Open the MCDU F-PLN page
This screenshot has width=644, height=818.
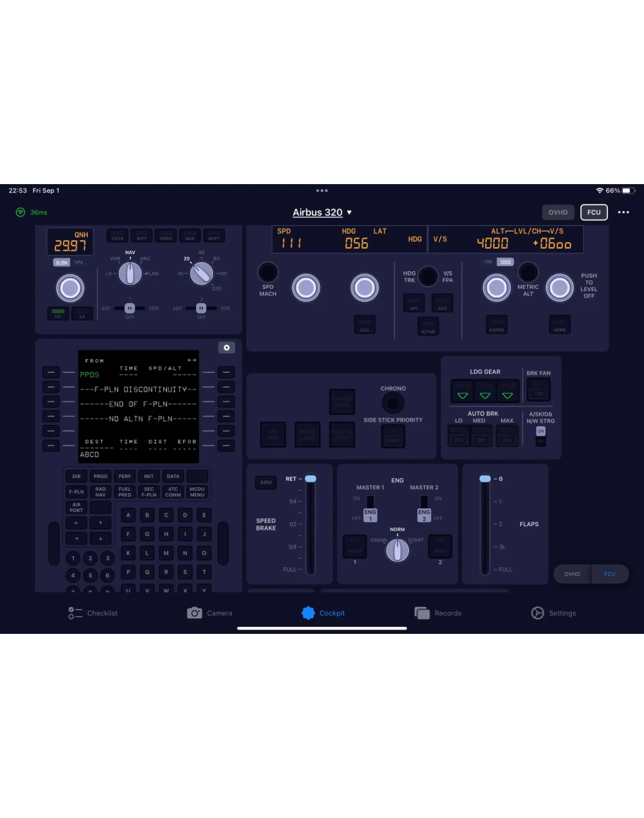(x=76, y=492)
